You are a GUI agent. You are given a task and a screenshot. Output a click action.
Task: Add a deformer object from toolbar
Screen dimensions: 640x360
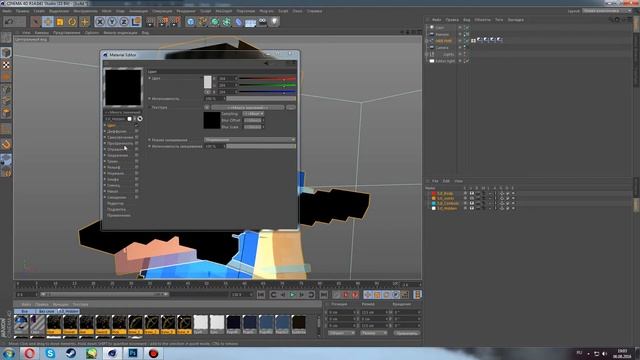click(x=238, y=21)
